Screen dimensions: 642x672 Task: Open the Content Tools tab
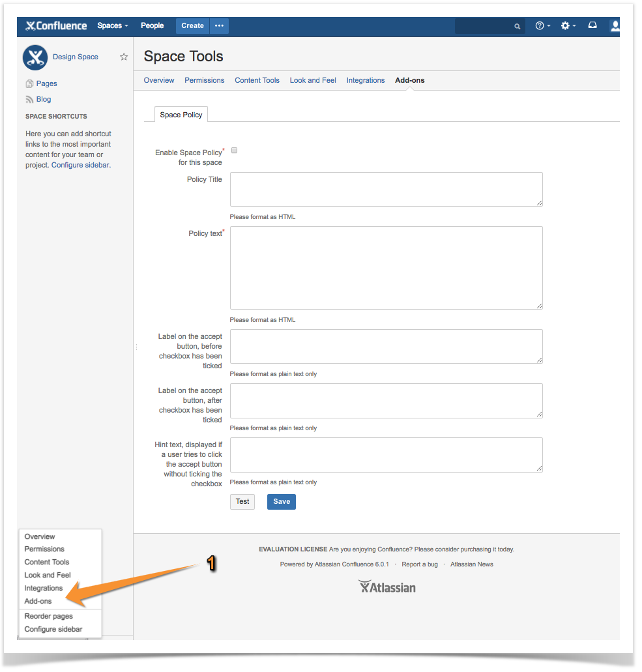click(x=257, y=80)
